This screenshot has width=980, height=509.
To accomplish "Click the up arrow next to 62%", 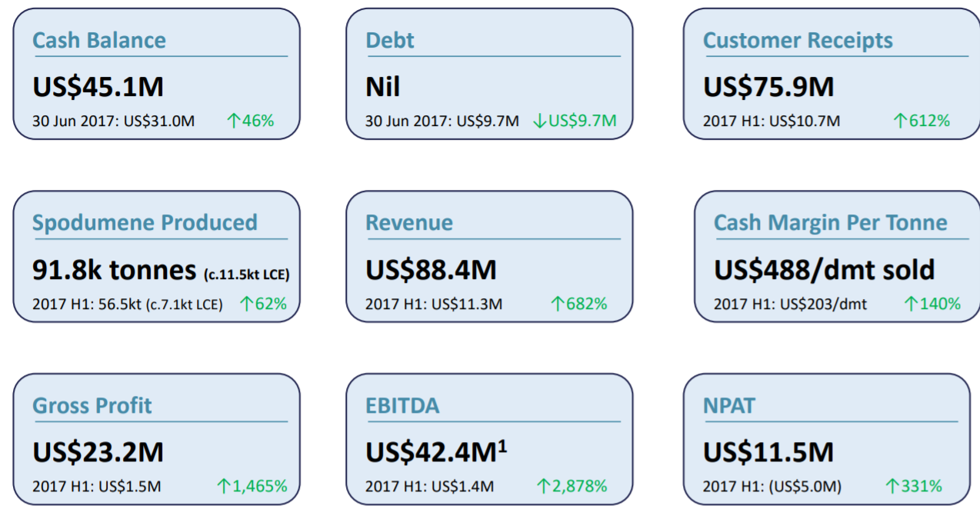I will click(246, 304).
